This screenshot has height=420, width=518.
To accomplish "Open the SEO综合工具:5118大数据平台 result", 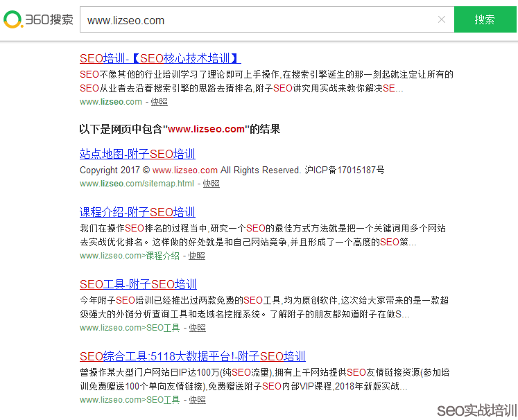I will tap(192, 356).
